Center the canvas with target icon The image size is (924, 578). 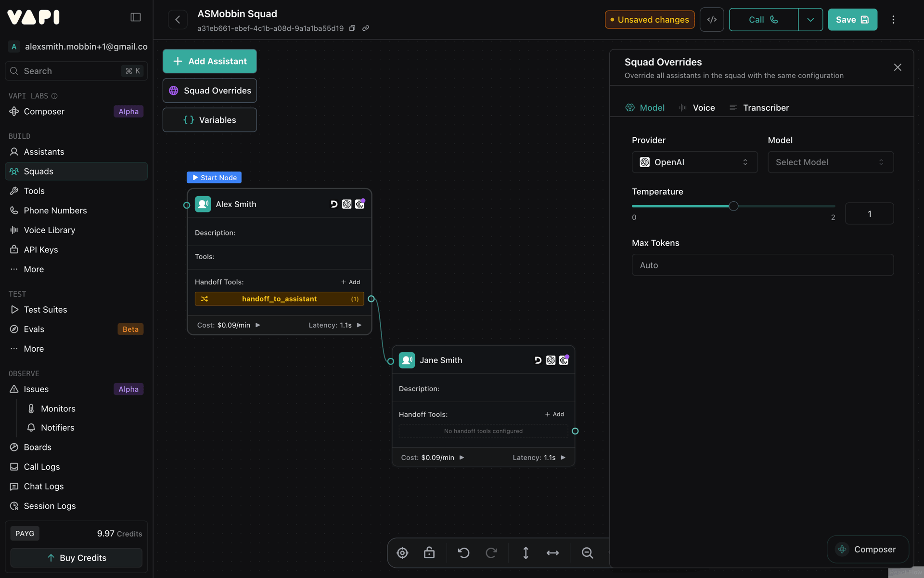[x=402, y=553]
